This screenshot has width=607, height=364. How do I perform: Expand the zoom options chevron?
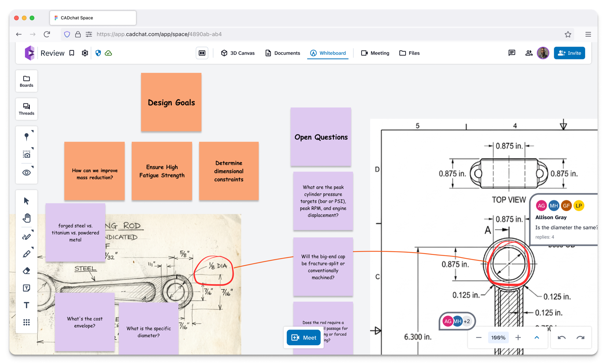537,338
